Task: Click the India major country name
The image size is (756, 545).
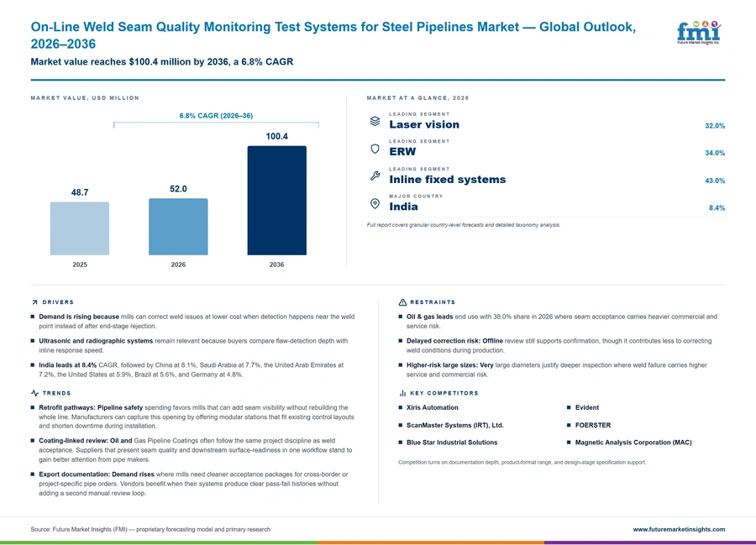Action: click(403, 207)
